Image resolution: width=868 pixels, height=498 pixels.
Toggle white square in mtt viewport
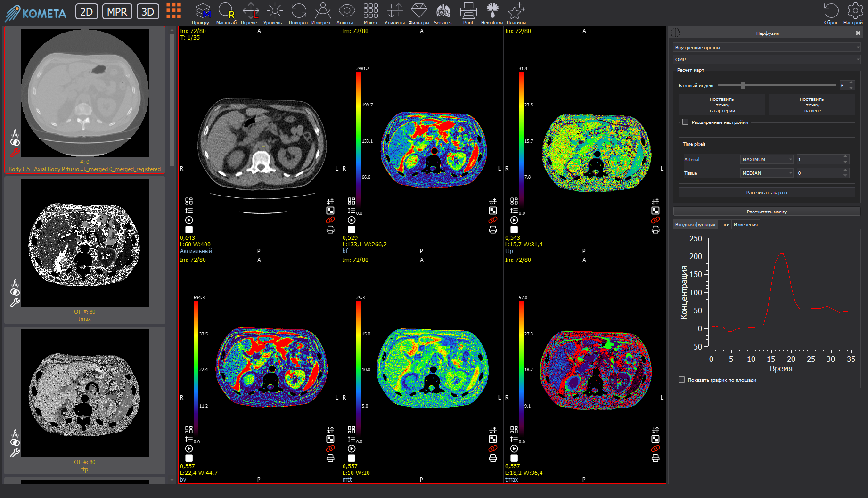click(352, 458)
